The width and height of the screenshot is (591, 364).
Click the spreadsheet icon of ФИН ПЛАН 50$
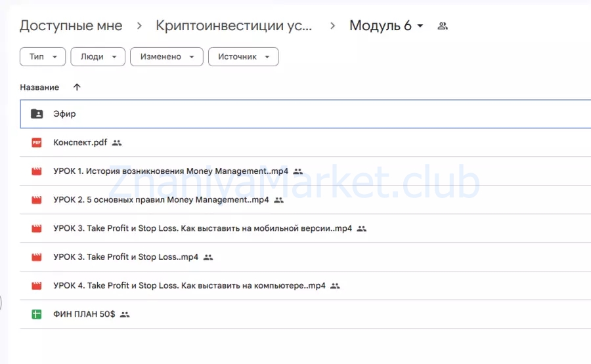click(x=37, y=314)
